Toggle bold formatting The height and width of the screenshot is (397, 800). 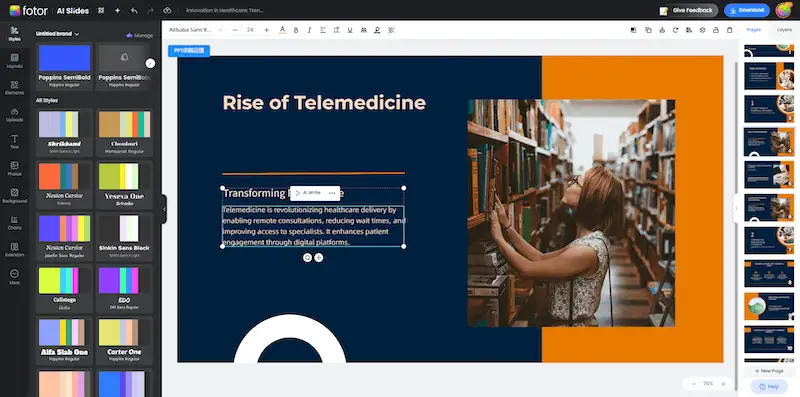pos(296,30)
